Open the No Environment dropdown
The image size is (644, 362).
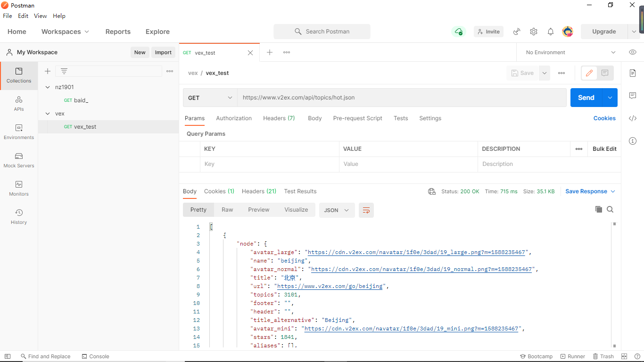coord(570,52)
